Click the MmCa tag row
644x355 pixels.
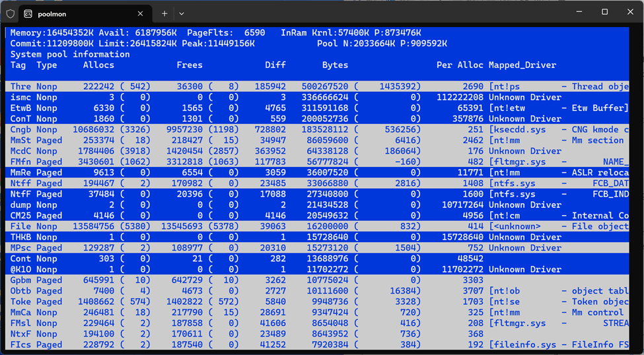(x=317, y=312)
